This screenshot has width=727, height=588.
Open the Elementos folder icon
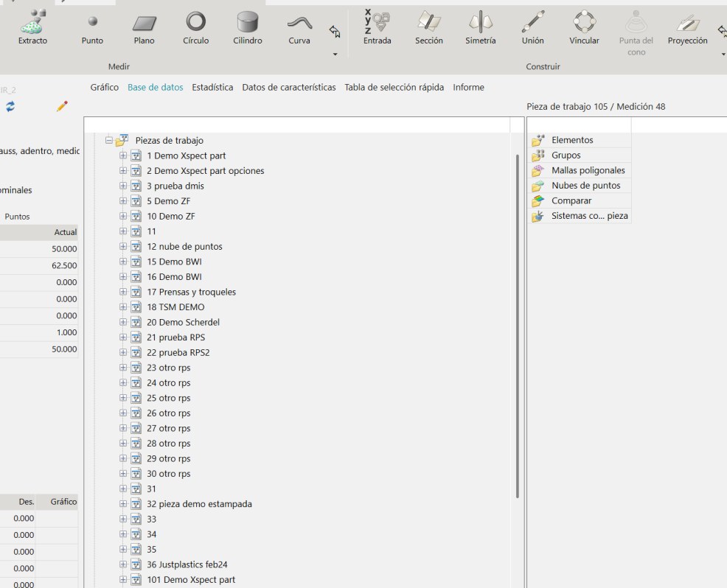click(538, 140)
